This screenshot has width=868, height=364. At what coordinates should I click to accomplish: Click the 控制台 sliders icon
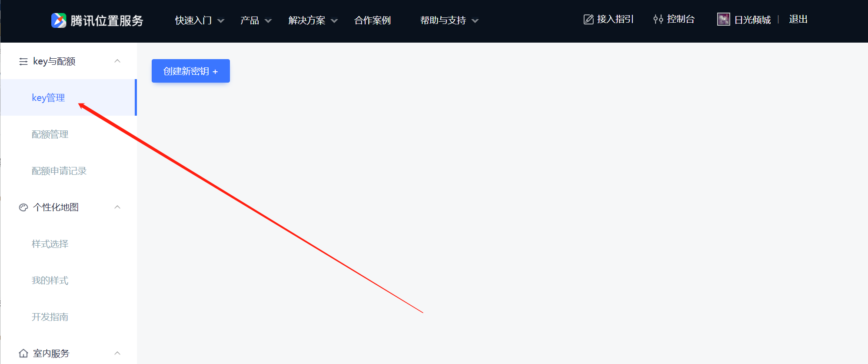click(658, 19)
